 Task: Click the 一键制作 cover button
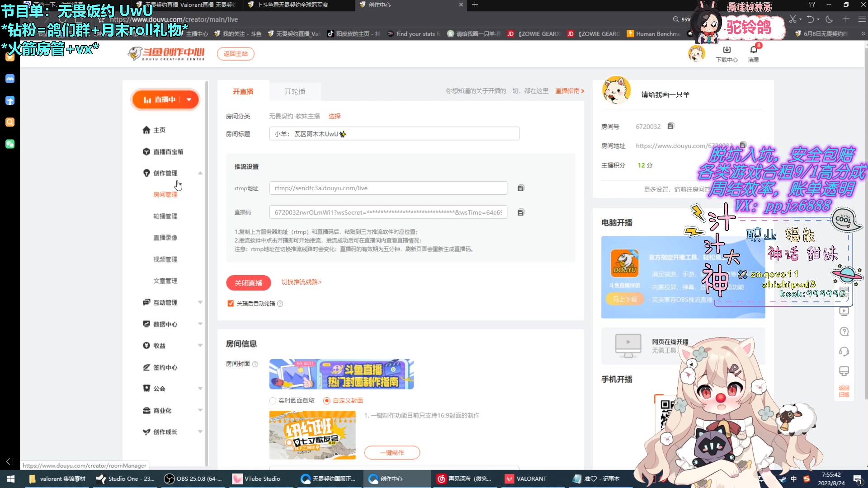coord(392,453)
